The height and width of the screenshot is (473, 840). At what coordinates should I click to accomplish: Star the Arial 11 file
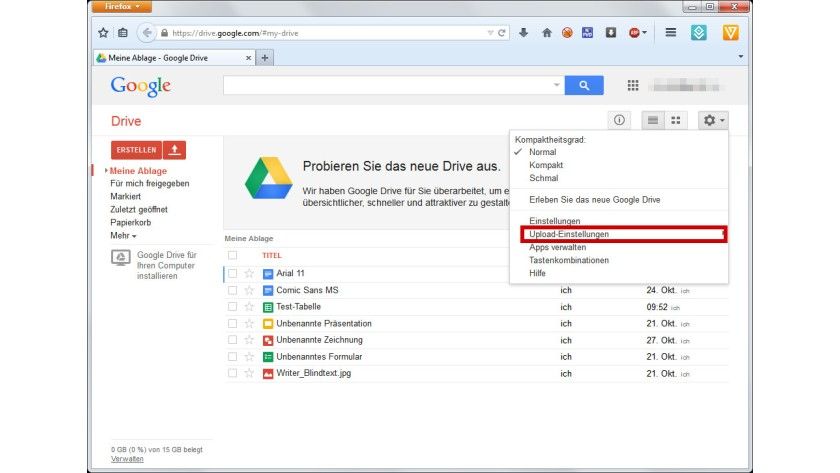pyautogui.click(x=249, y=274)
